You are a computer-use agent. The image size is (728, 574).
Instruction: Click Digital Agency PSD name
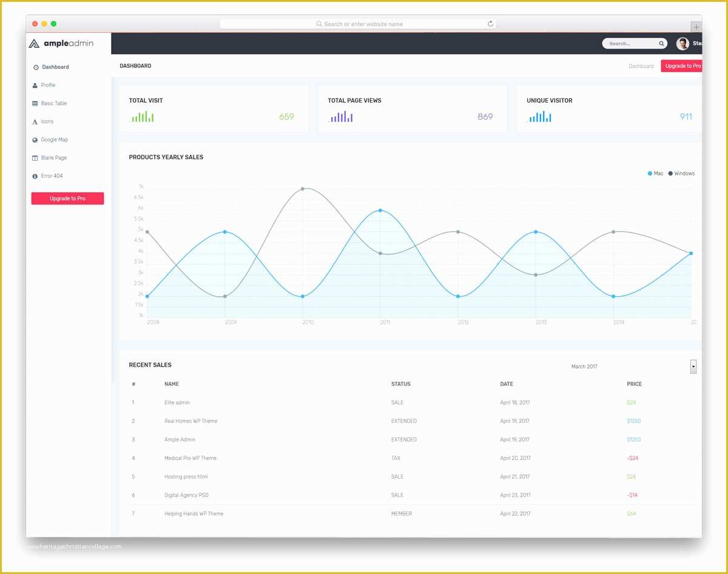(x=186, y=495)
